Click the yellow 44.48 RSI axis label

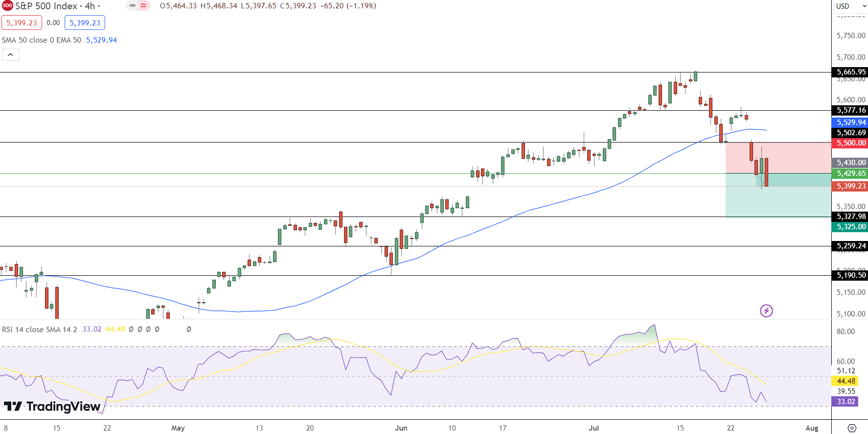point(845,381)
